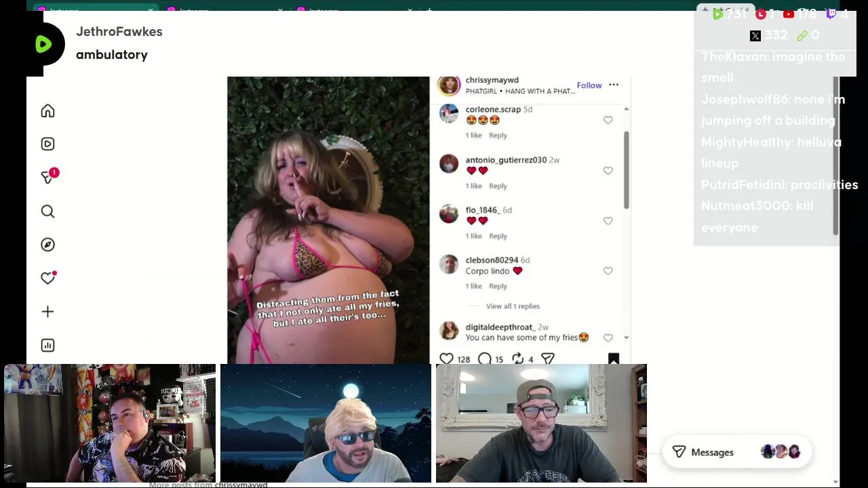The image size is (868, 488).
Task: Open antonio_gutierrez030 username link
Action: (x=506, y=160)
